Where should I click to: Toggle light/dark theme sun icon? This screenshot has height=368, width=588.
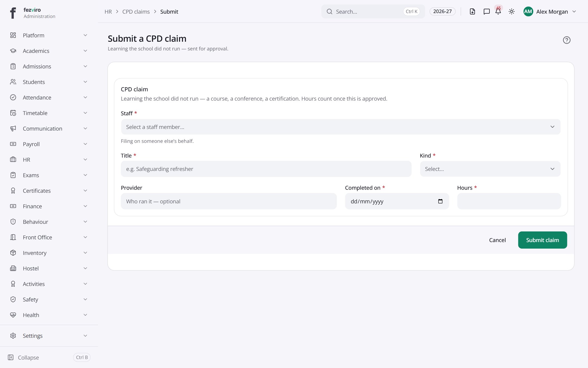(512, 11)
